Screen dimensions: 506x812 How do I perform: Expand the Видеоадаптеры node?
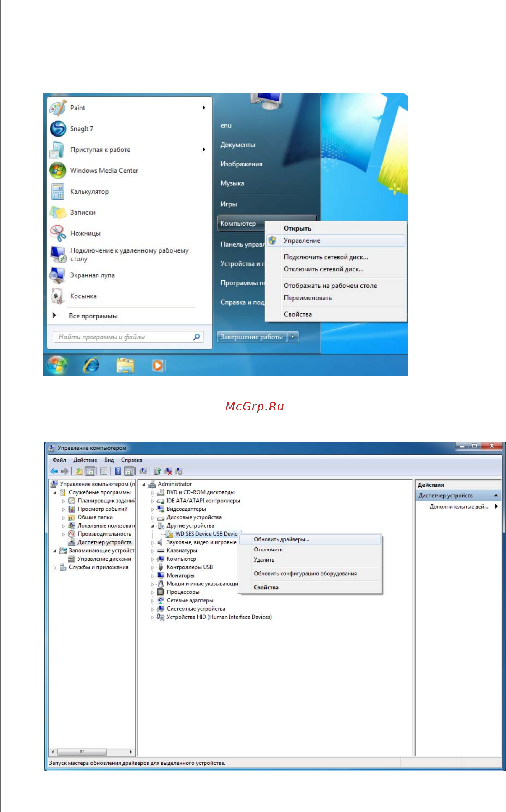pos(153,509)
